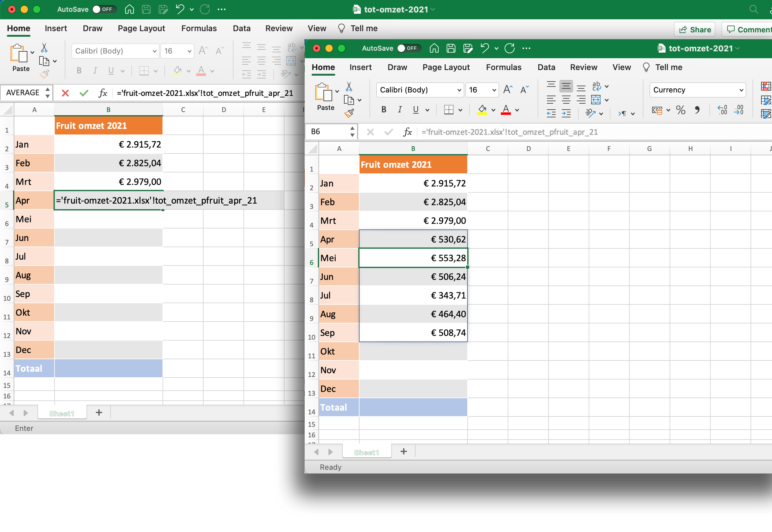Screen dimensions: 772x532
Task: Click the Formulas tab in left window
Action: (x=199, y=28)
